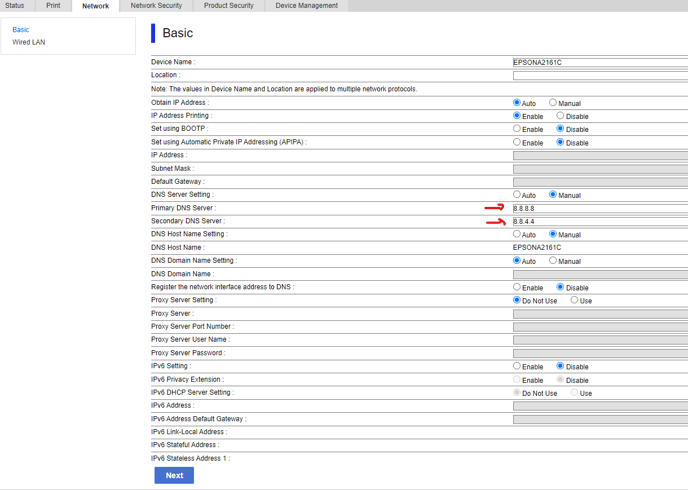Select Basic in the sidebar
688x490 pixels.
(x=21, y=30)
